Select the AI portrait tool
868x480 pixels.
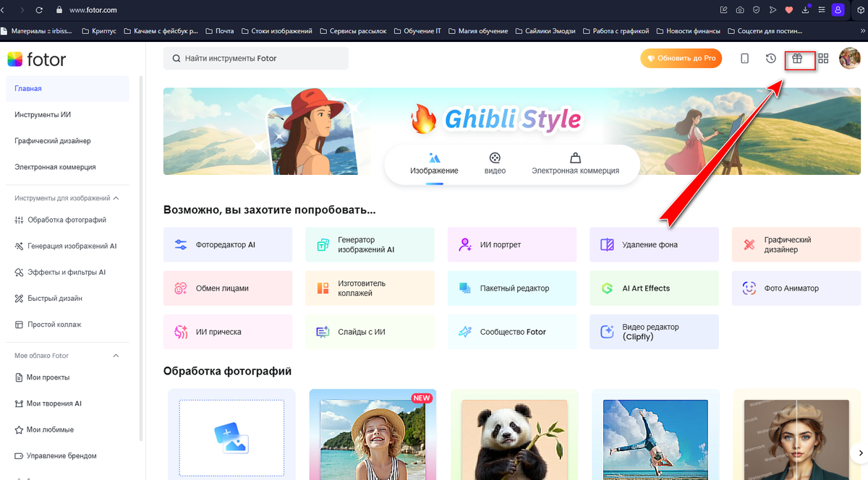click(511, 244)
